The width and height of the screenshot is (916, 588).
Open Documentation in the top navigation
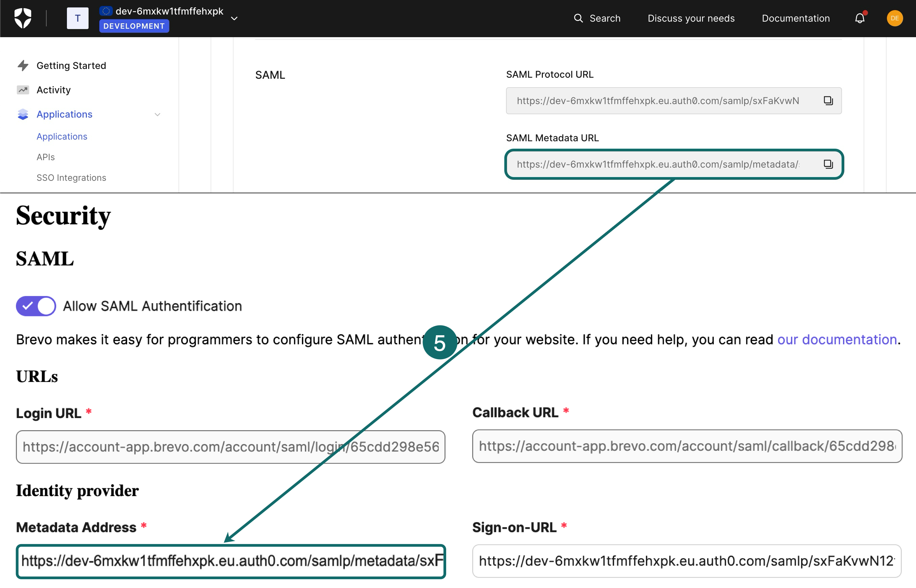(x=795, y=18)
